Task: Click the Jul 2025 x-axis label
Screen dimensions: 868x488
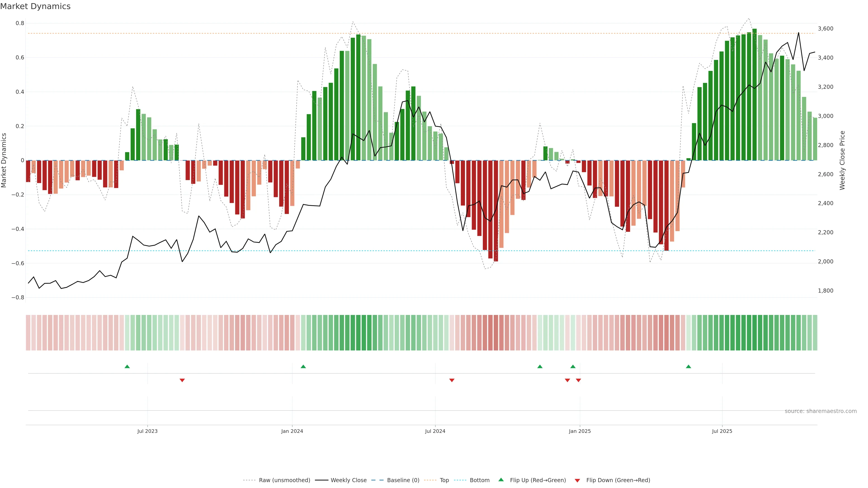Action: tap(722, 431)
